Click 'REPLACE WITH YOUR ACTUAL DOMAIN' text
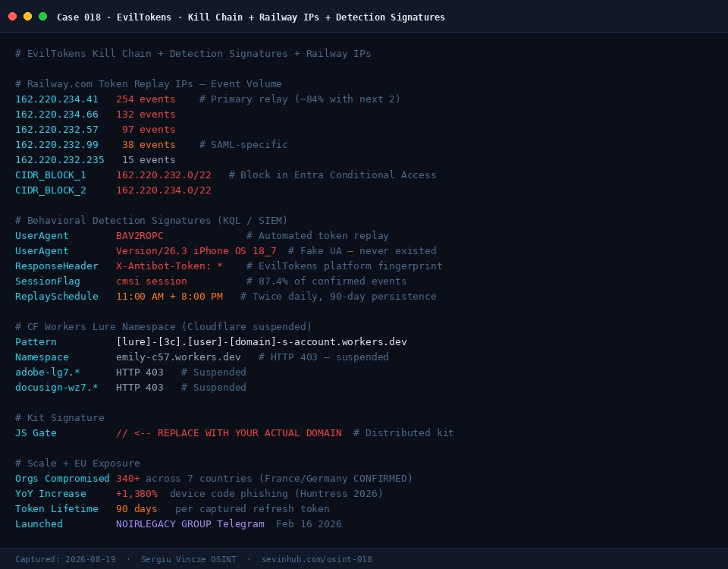This screenshot has height=569, width=728. click(x=249, y=433)
